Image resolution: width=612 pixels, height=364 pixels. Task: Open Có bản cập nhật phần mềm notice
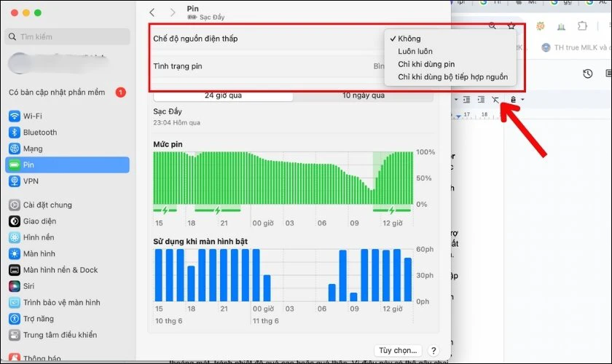pyautogui.click(x=67, y=92)
